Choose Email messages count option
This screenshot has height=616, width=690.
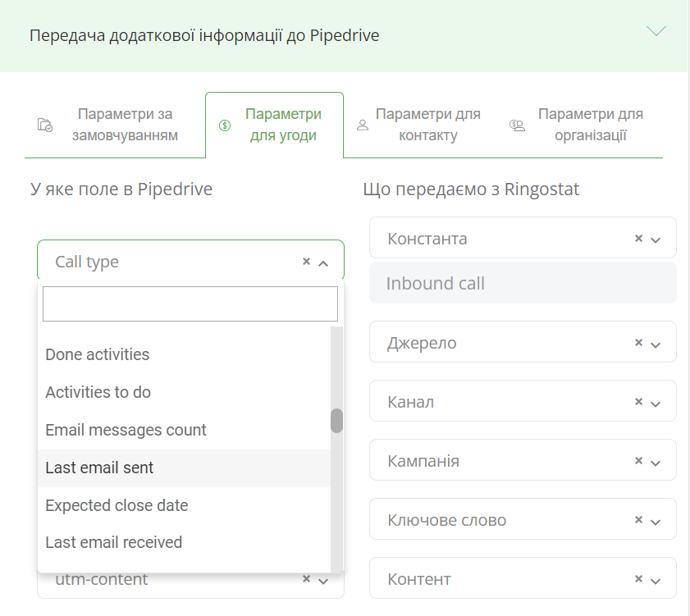[184, 430]
